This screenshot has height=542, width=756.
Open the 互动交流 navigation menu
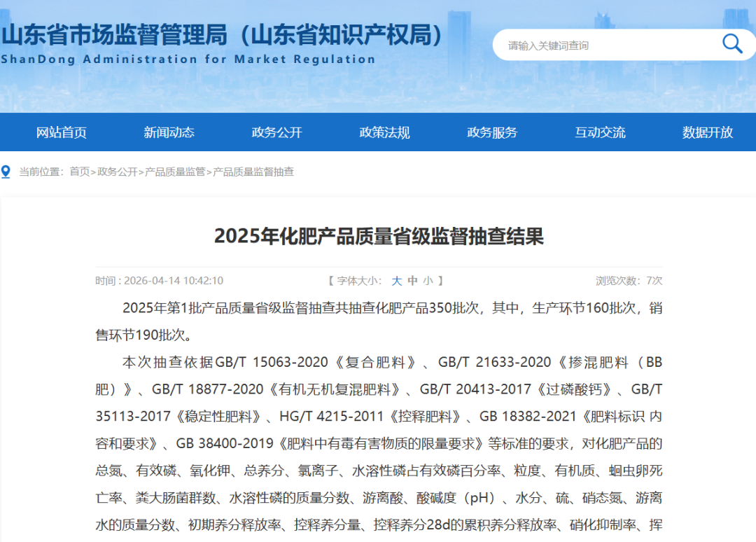599,132
